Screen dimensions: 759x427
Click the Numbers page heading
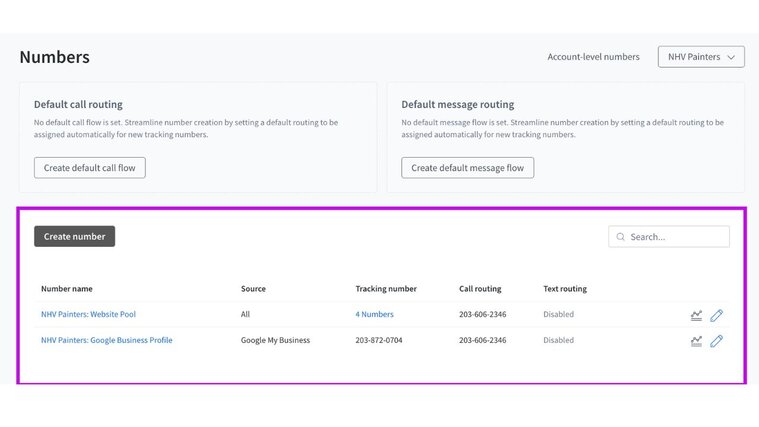(x=55, y=57)
